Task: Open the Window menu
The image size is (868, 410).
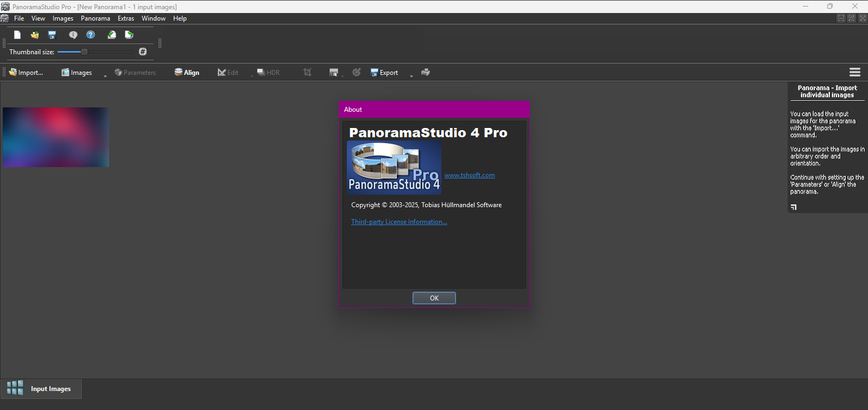Action: tap(154, 18)
